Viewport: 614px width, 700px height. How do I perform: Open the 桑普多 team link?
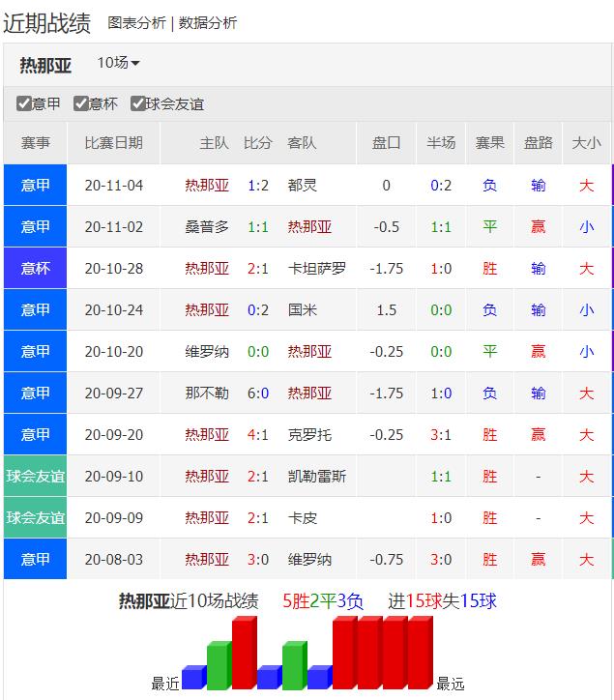[207, 227]
